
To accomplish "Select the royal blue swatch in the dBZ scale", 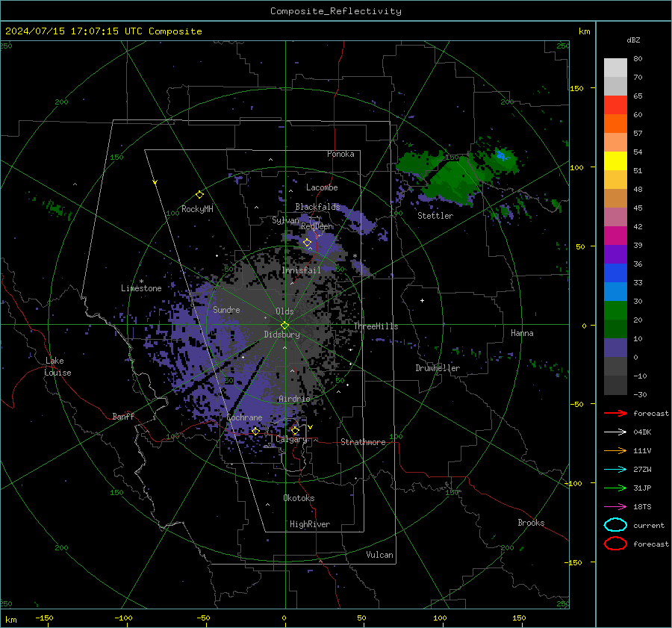I will click(x=615, y=273).
